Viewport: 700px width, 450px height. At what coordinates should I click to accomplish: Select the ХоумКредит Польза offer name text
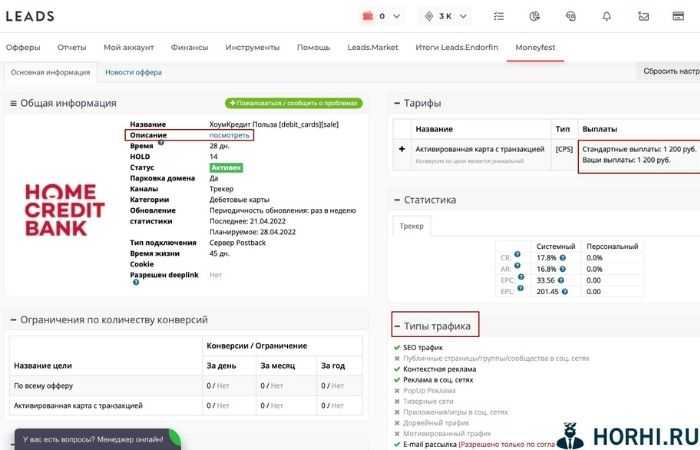click(x=274, y=124)
